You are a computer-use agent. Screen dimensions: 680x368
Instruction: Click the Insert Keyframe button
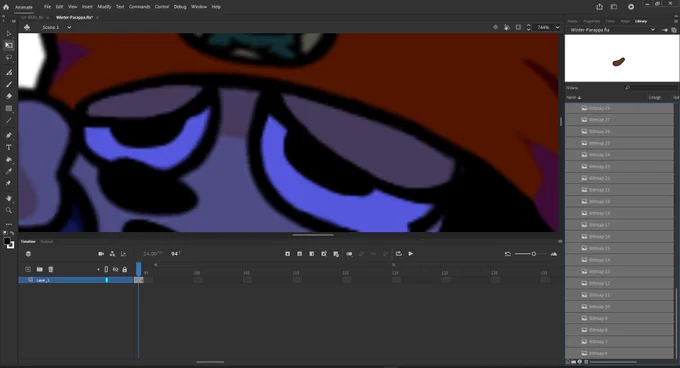288,254
